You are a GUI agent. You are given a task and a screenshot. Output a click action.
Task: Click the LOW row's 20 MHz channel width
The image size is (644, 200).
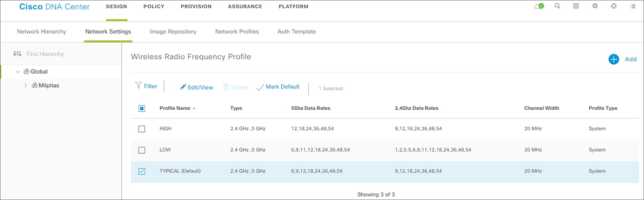click(533, 150)
